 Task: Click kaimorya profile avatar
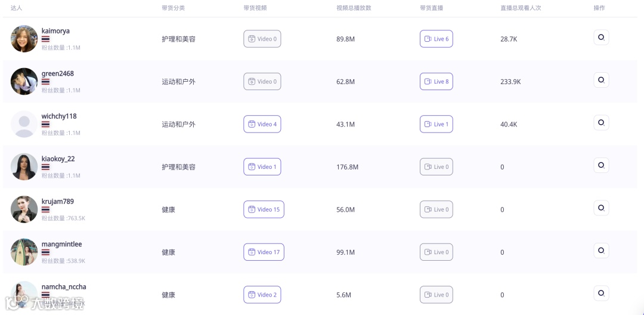tap(24, 39)
